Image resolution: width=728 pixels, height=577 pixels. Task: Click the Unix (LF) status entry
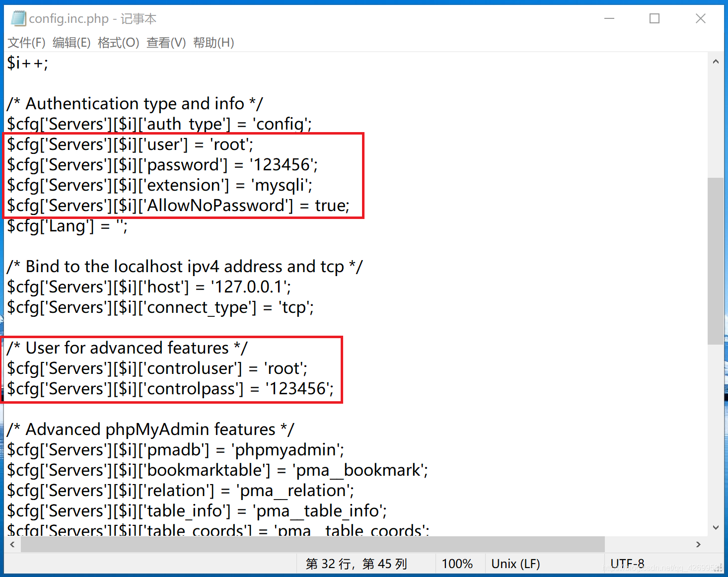(515, 564)
